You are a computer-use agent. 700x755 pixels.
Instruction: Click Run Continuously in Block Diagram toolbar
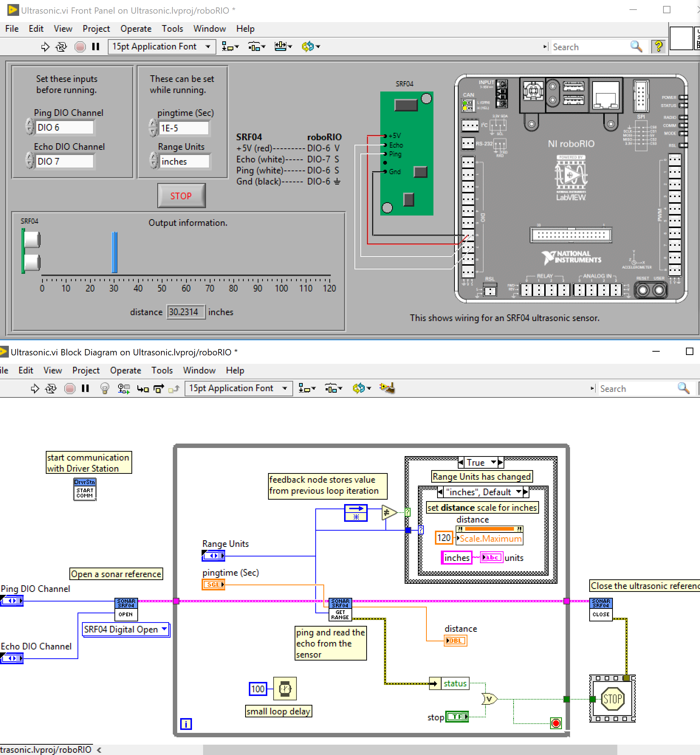51,389
